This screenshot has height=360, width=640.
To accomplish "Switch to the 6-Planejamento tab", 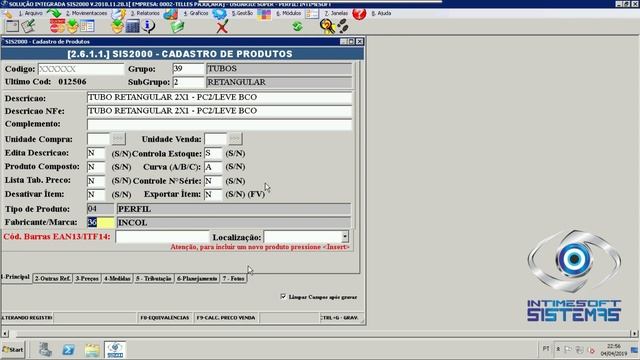I will pyautogui.click(x=197, y=278).
